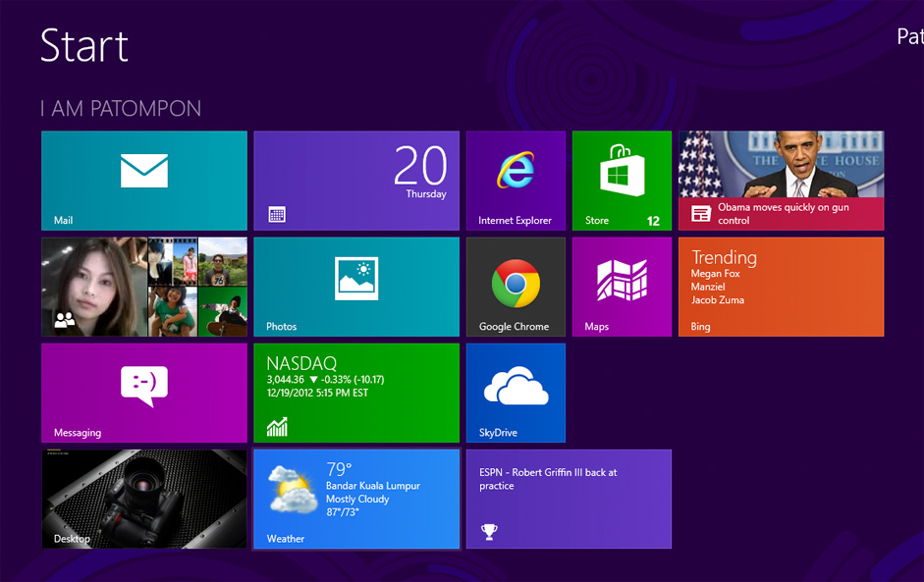924x582 pixels.
Task: Click the I AM PATOMPON group name
Action: point(121,108)
